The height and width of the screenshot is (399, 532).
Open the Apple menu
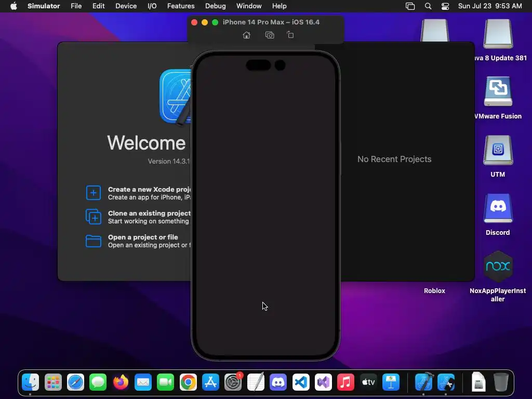coord(14,6)
